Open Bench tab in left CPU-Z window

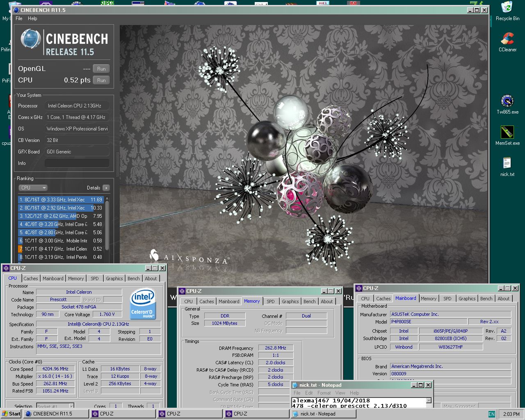[134, 278]
